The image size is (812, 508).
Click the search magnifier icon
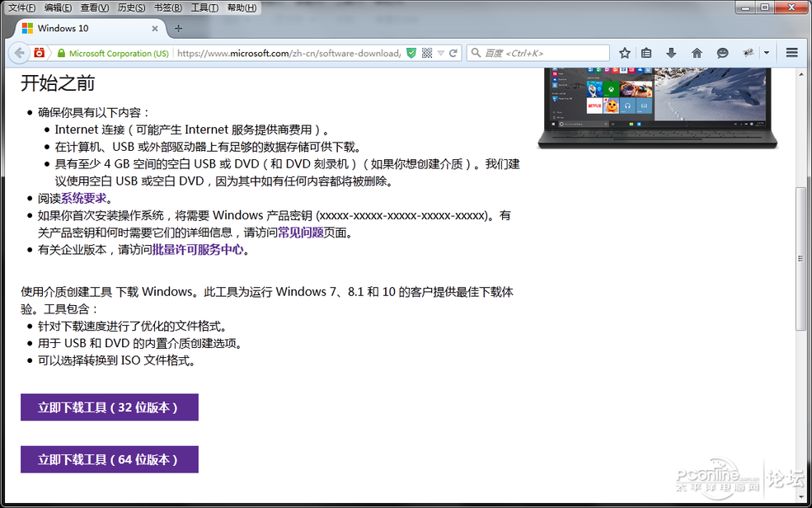[476, 53]
